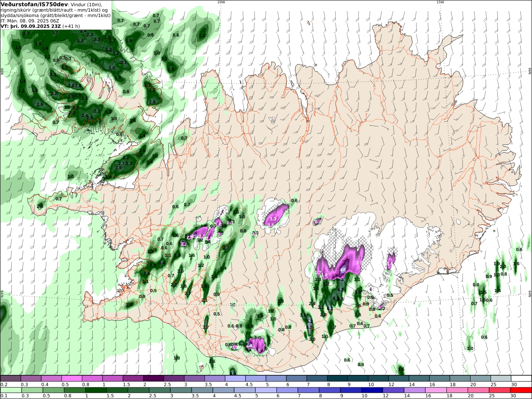Image resolution: width=532 pixels, height=399 pixels.
Task: Click the '4.2' precipitation value on the map
Action: pos(340,290)
